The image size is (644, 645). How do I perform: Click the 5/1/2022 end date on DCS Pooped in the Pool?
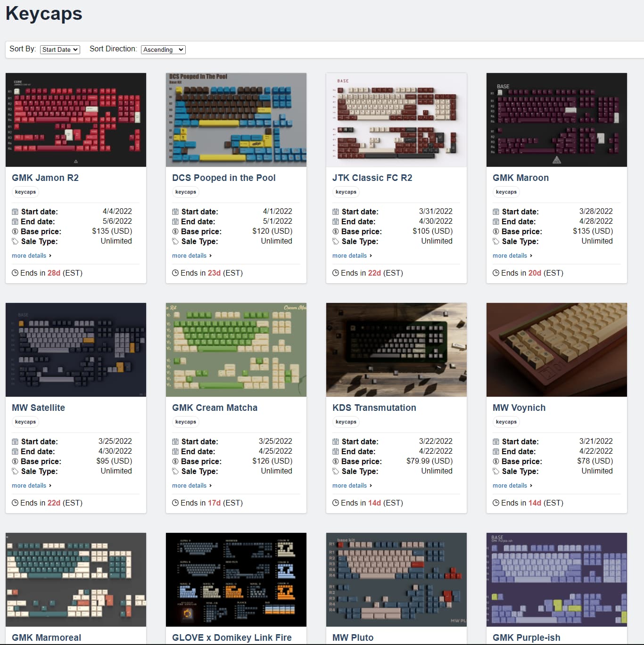[x=278, y=221]
